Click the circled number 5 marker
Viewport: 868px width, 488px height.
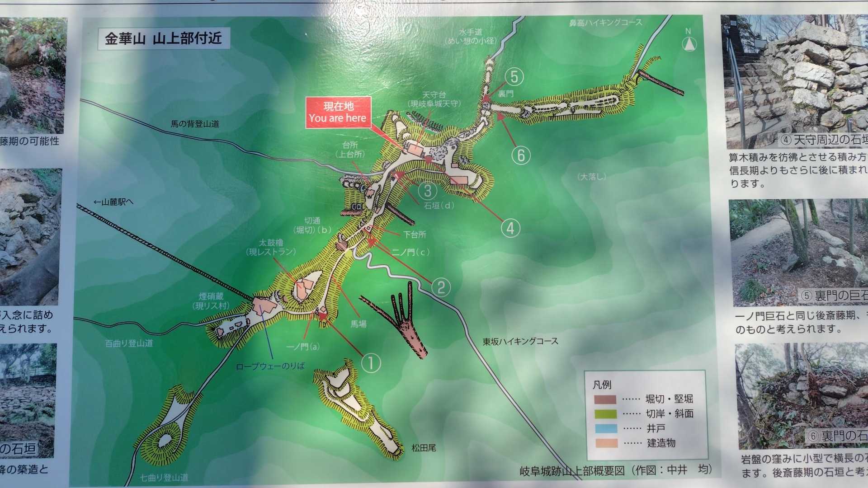tap(514, 77)
